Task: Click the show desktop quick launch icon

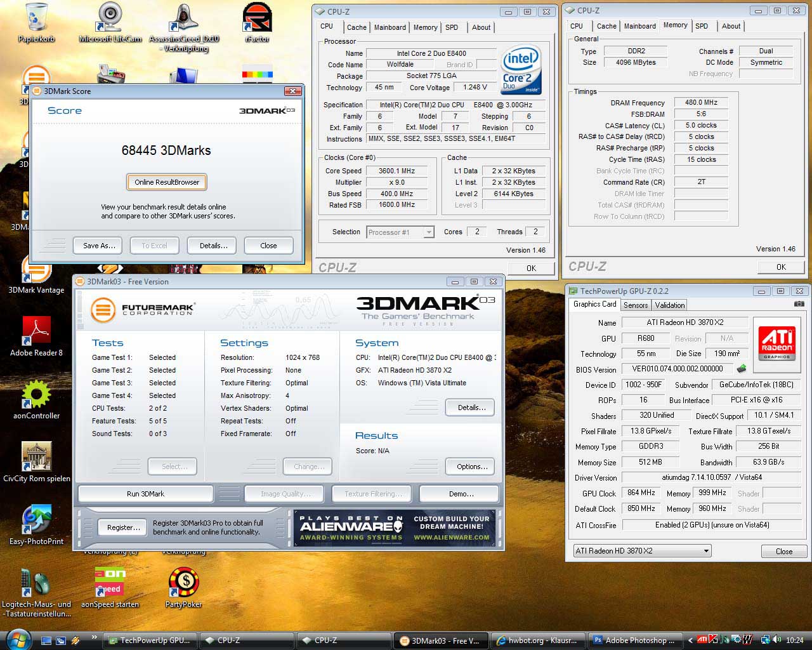Action: [46, 640]
